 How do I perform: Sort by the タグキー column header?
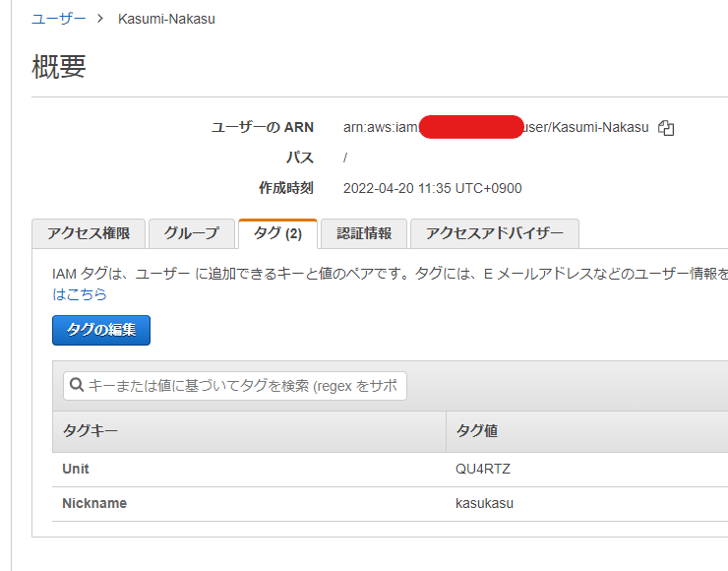(249, 431)
